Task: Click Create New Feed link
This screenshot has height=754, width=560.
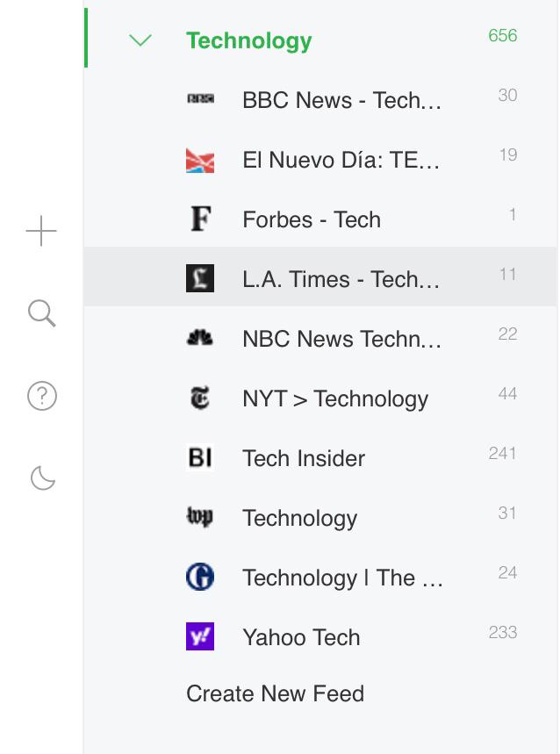Action: pos(275,693)
